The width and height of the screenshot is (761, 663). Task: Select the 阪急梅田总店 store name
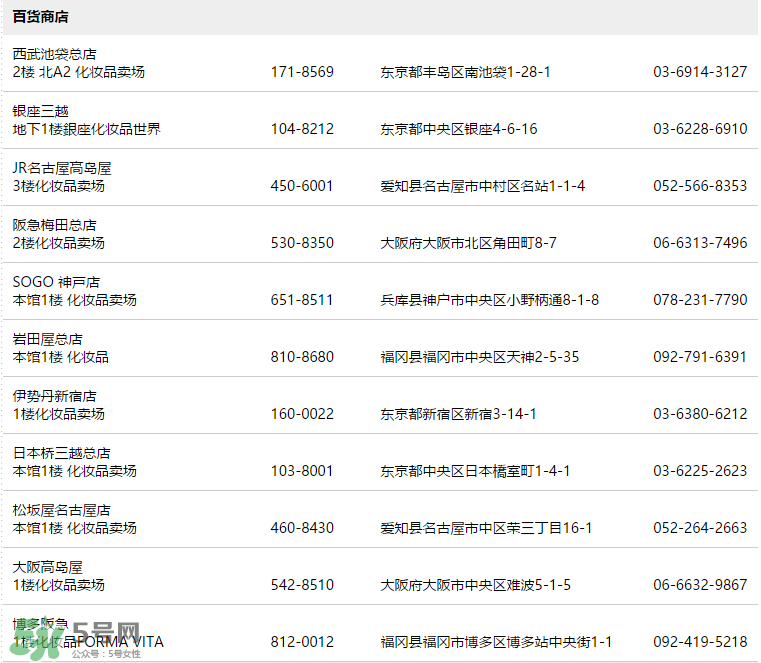[55, 225]
